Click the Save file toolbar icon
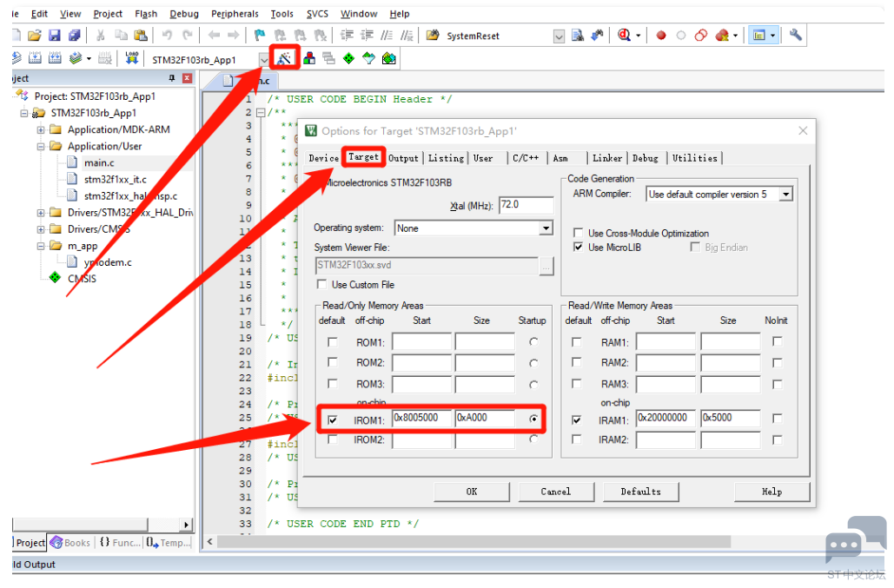The width and height of the screenshot is (894, 588). 54,36
